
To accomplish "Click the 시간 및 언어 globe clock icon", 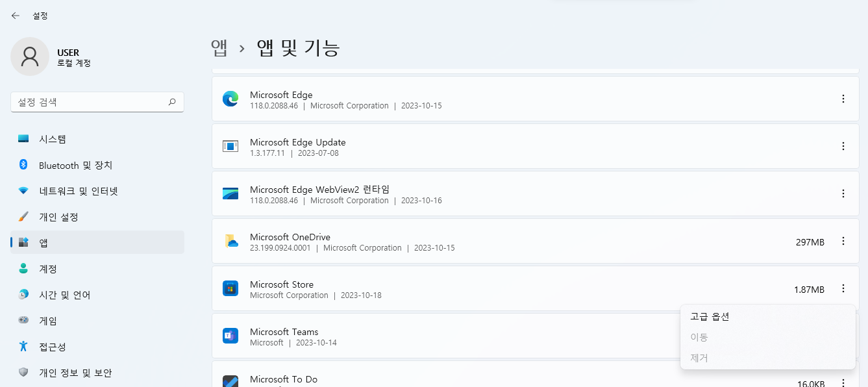I will tap(23, 295).
